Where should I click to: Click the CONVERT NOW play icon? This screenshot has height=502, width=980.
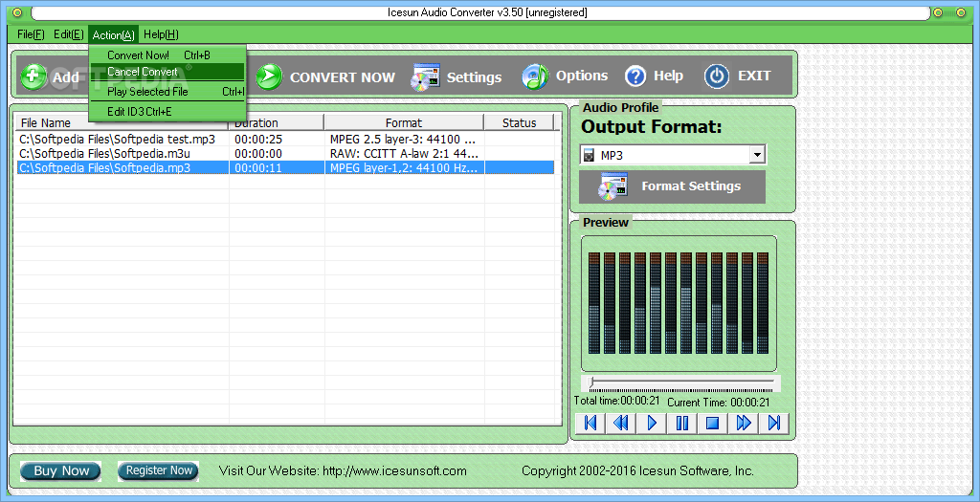(269, 76)
